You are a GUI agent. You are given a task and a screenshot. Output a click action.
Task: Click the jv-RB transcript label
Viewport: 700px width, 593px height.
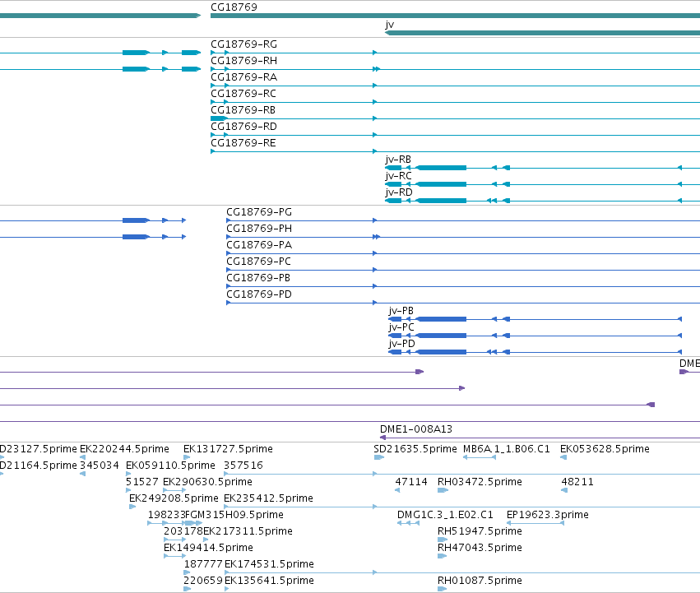(x=398, y=160)
